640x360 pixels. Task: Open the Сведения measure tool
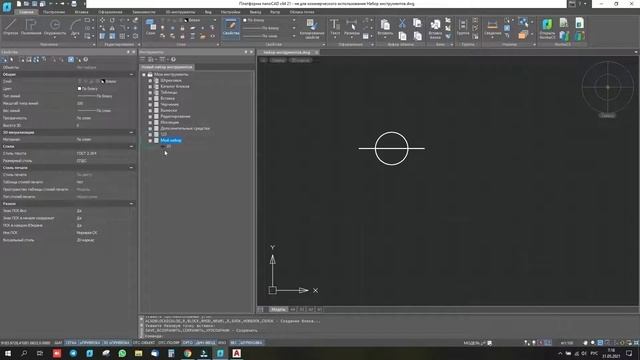(x=492, y=27)
